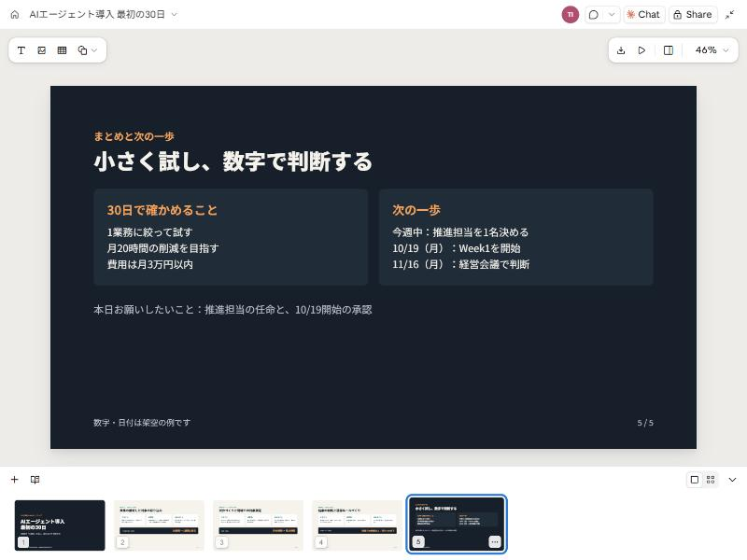Open the comments bubble icon

593,14
